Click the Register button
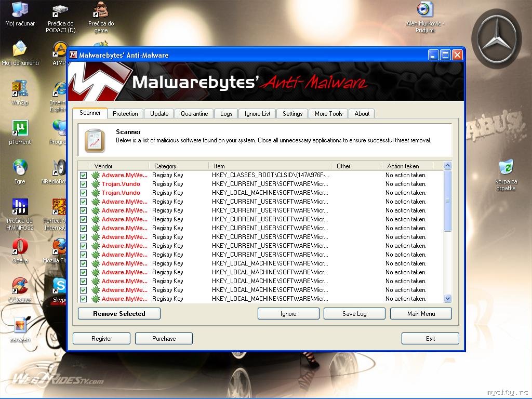This screenshot has height=399, width=532. 101,338
